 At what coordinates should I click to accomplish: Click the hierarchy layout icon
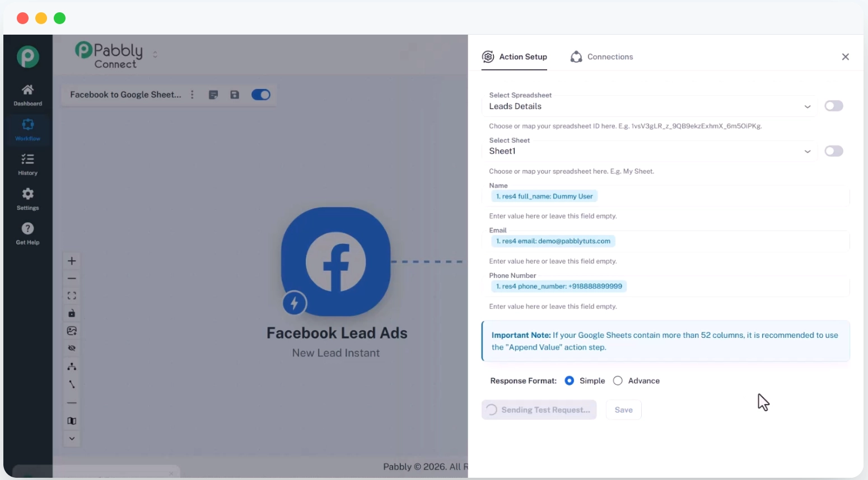click(72, 366)
